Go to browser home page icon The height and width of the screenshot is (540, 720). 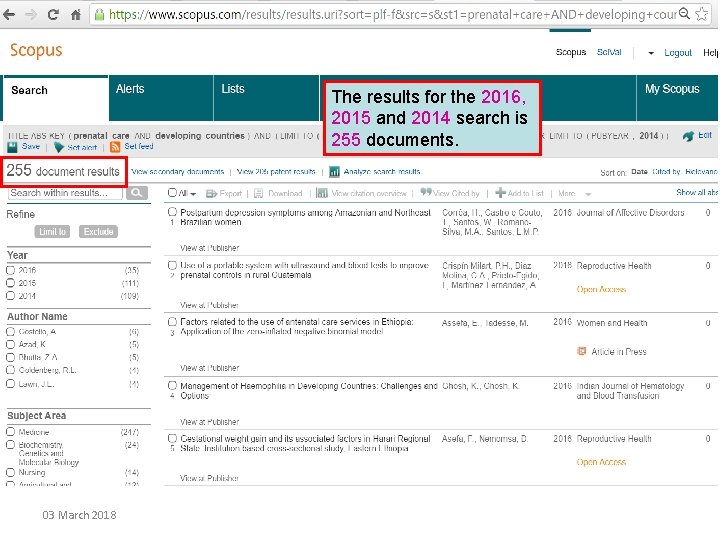(x=76, y=15)
